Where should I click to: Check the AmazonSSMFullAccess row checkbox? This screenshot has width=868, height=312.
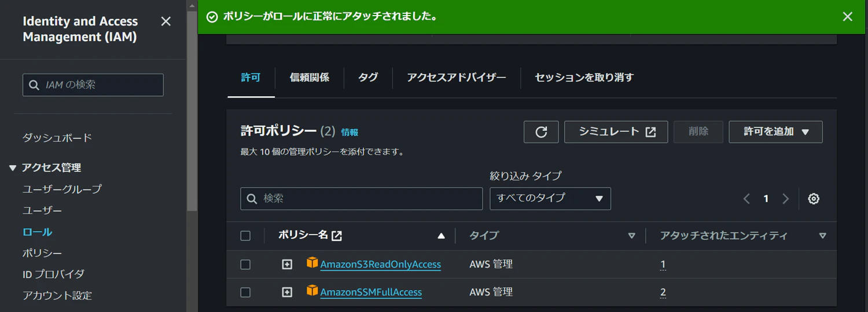245,292
